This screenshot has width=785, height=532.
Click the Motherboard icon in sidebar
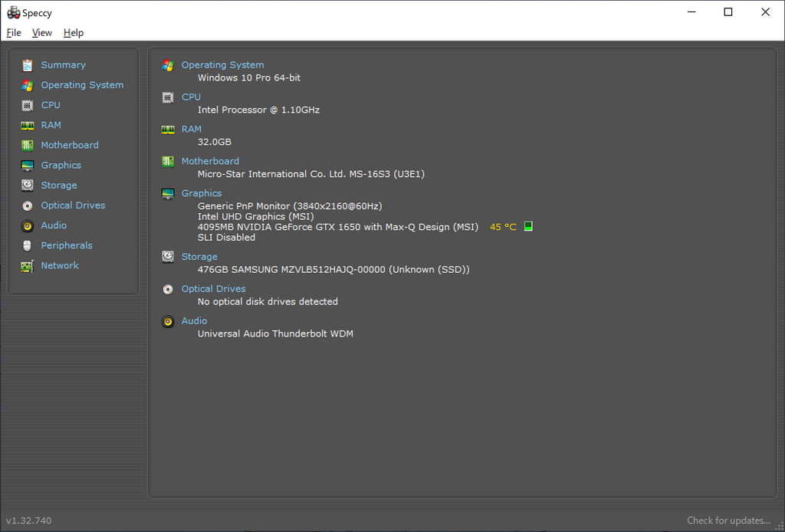tap(28, 145)
